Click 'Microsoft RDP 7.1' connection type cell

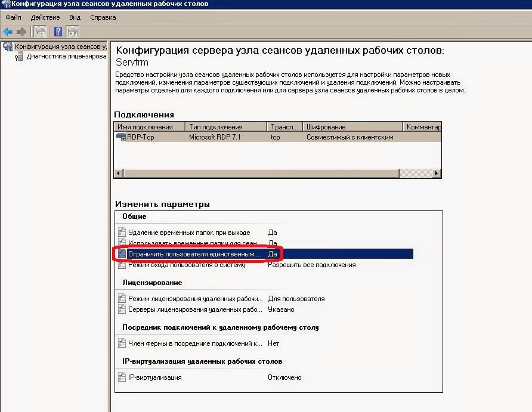[215, 137]
